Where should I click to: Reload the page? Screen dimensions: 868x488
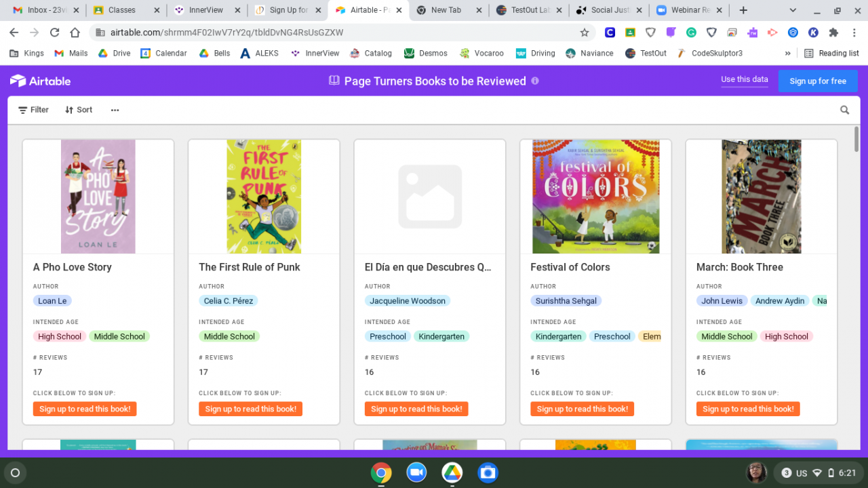tap(54, 33)
